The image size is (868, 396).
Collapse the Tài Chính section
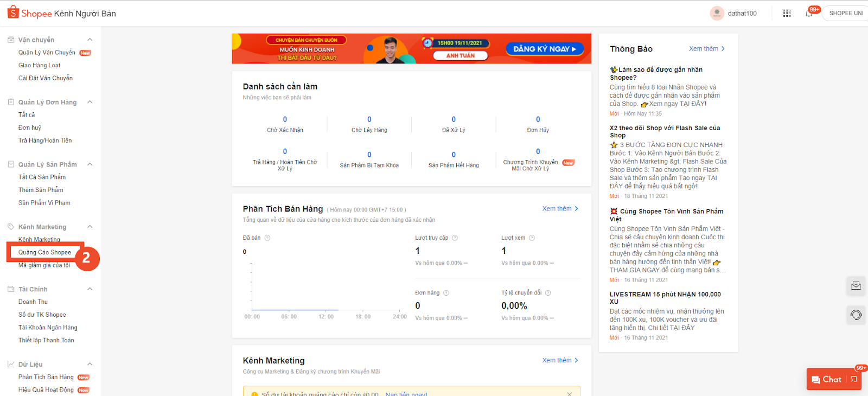click(x=90, y=289)
